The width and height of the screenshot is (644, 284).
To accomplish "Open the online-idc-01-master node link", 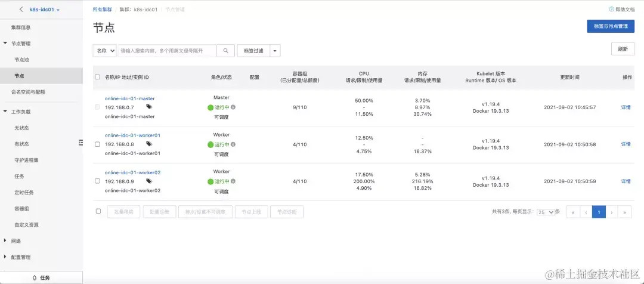I will [x=130, y=98].
